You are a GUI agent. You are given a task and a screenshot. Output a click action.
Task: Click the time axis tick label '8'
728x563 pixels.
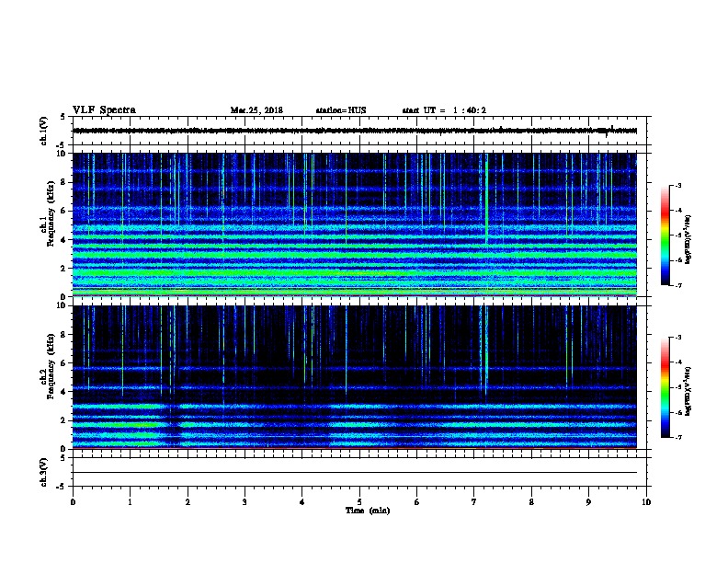click(531, 502)
